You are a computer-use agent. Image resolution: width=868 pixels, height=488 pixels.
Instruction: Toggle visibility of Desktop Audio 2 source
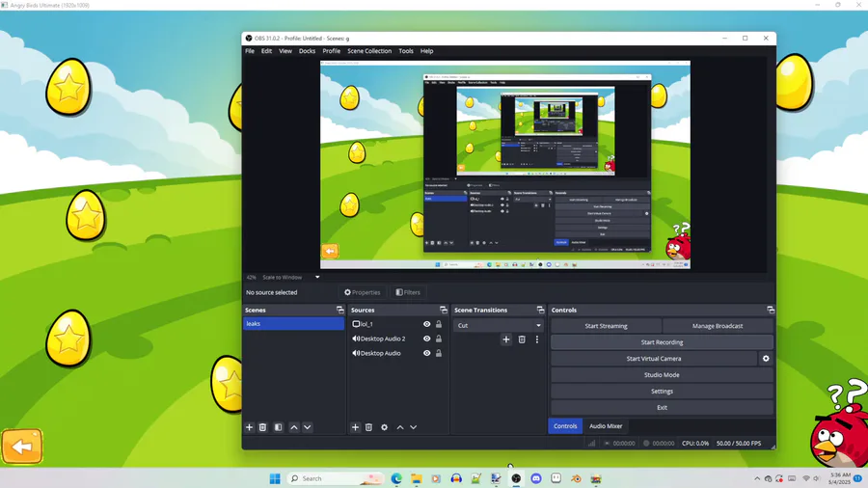[x=427, y=339]
